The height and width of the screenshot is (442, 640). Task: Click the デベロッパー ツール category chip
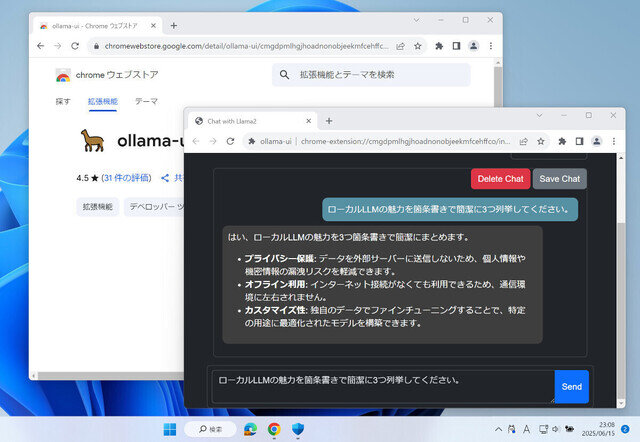click(x=155, y=207)
